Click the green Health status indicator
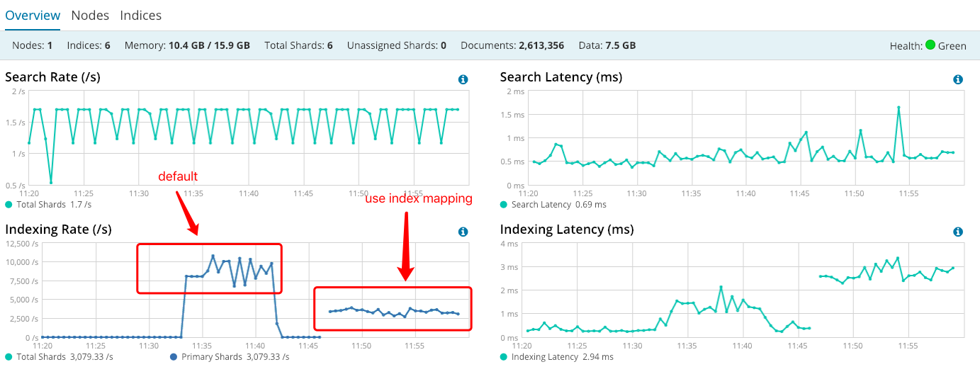Screen dimensions: 980x379 (930, 45)
